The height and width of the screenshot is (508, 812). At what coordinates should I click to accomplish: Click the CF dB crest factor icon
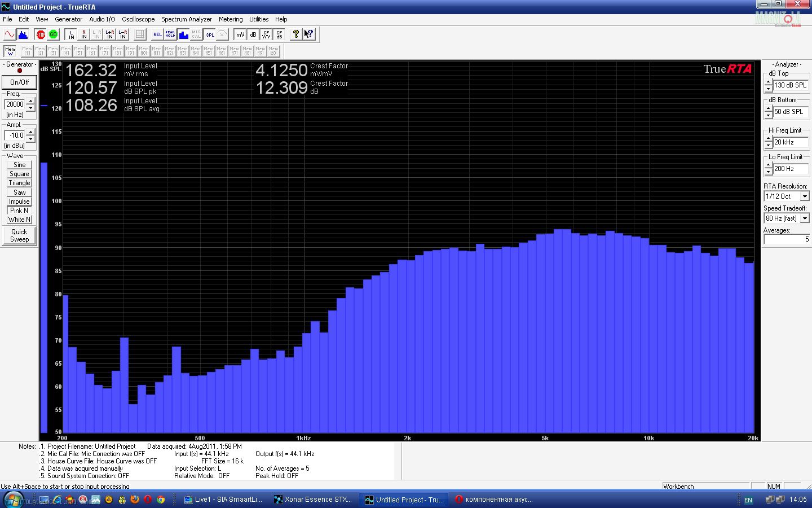(279, 34)
